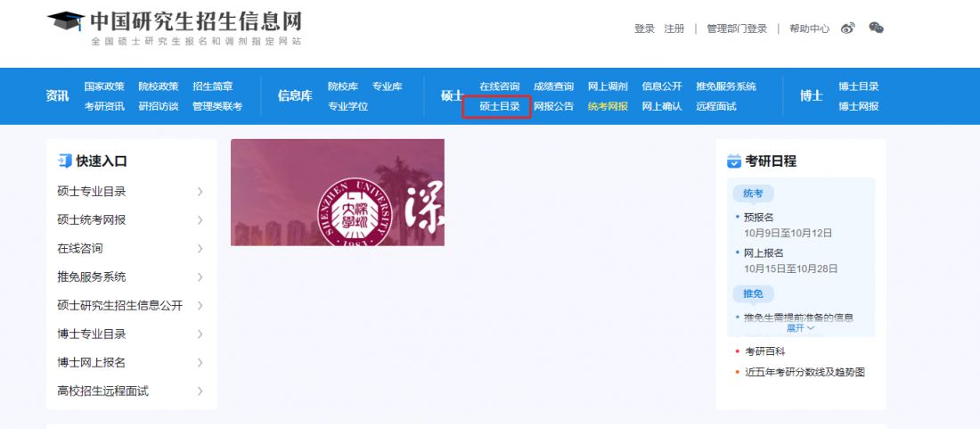The image size is (980, 429).
Task: Open 帮助中心 link
Action: (x=809, y=29)
